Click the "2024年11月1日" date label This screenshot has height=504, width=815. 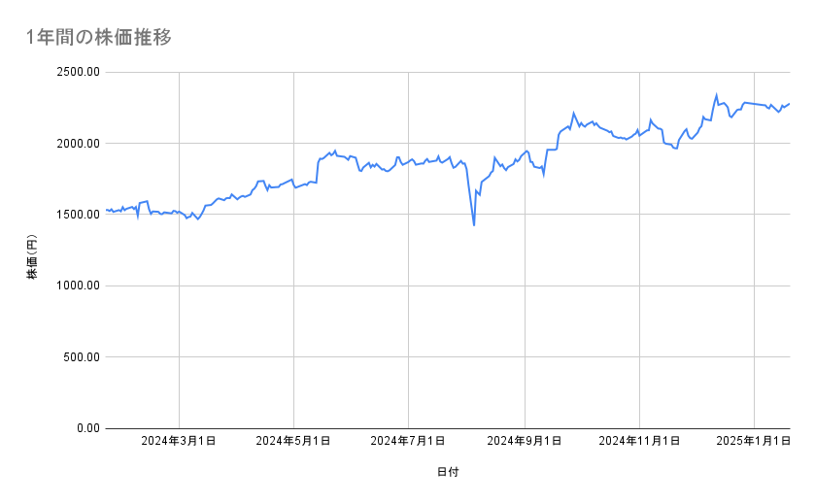(639, 441)
